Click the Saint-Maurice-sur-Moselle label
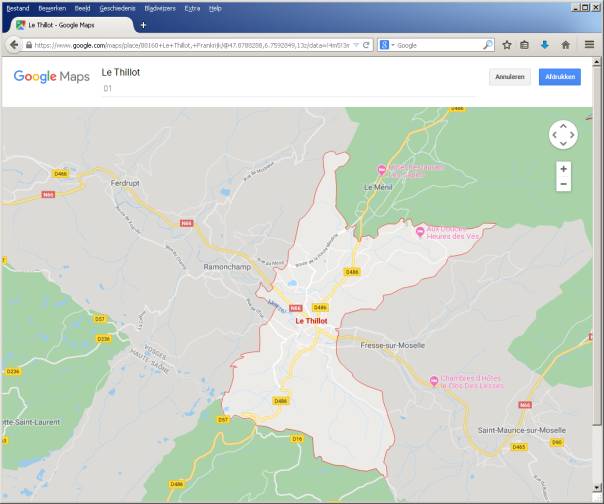This screenshot has height=504, width=604. tap(522, 430)
